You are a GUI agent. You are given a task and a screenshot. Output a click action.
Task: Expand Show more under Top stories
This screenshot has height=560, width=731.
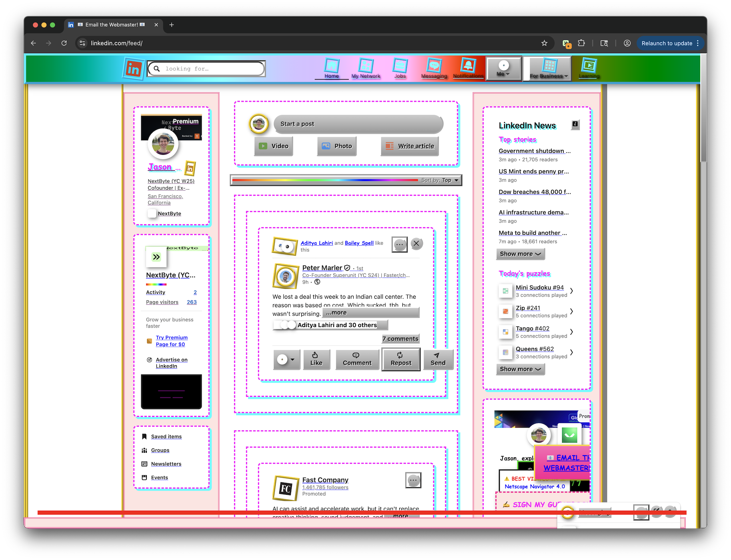(520, 254)
